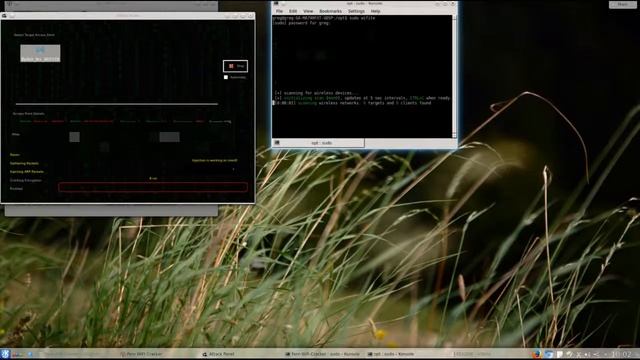Click the Konsole window title bar icon
640x360 pixels.
(276, 3)
